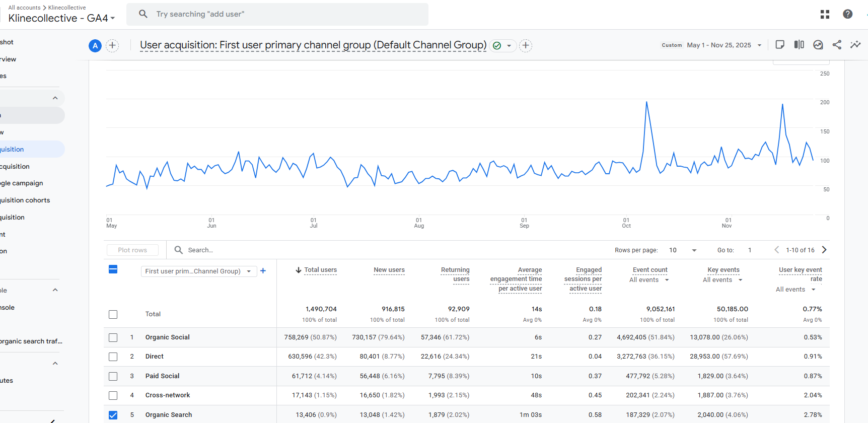Click the compare data columns icon
Screen dimensions: 868x423
pyautogui.click(x=799, y=45)
